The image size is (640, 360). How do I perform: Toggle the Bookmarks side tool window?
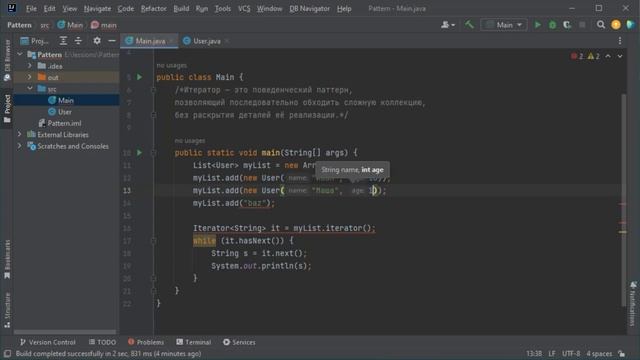(7, 260)
